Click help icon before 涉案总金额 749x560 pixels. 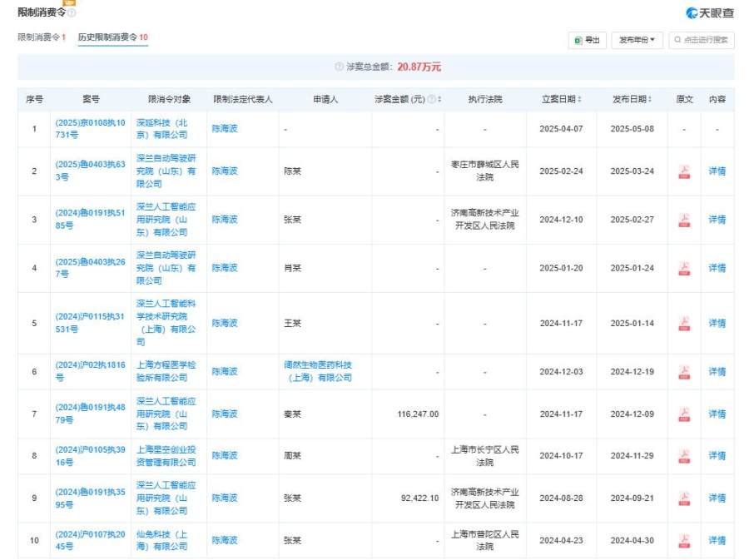339,67
